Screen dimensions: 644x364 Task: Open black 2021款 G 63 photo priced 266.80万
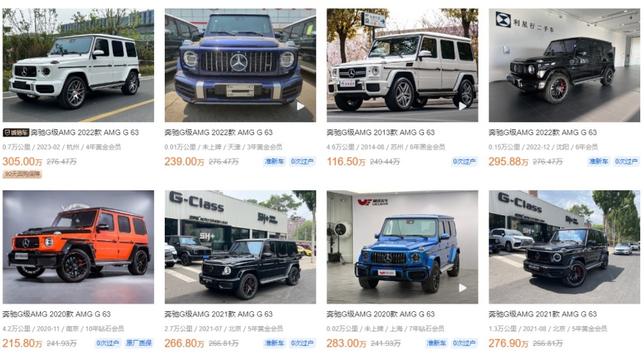point(240,247)
